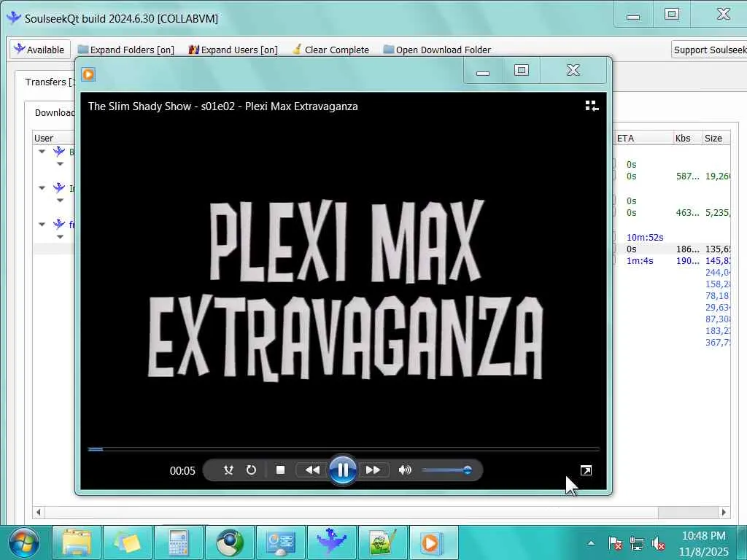Image resolution: width=747 pixels, height=560 pixels.
Task: Click the first user's bird icon
Action: (x=58, y=152)
